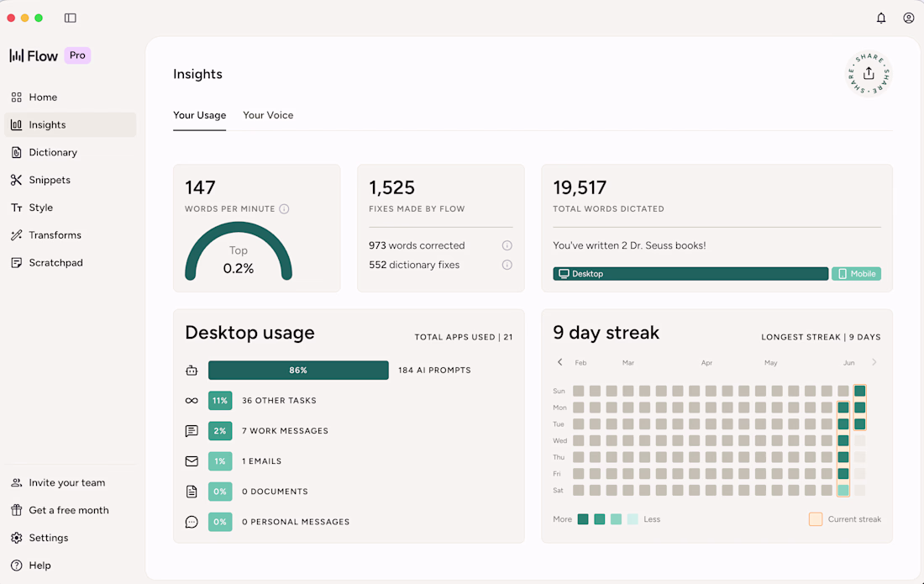
Task: Open Help in the sidebar
Action: 70,566
